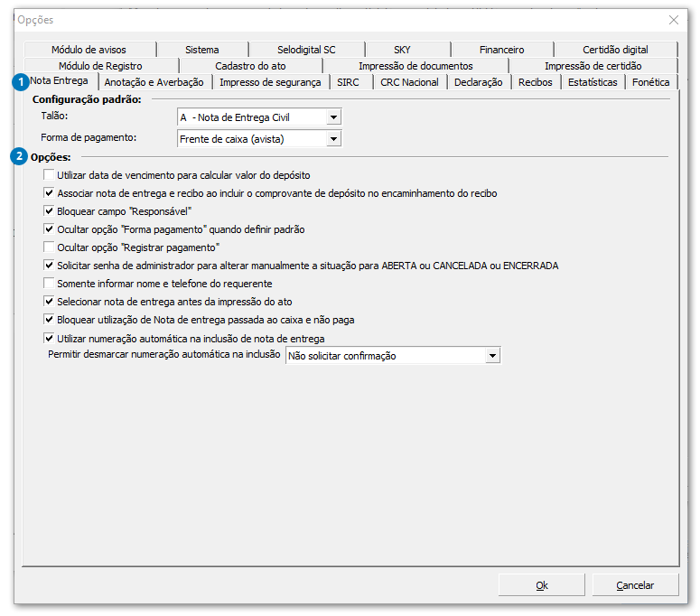Uncheck Associar nota de entrega e recibo

click(49, 192)
